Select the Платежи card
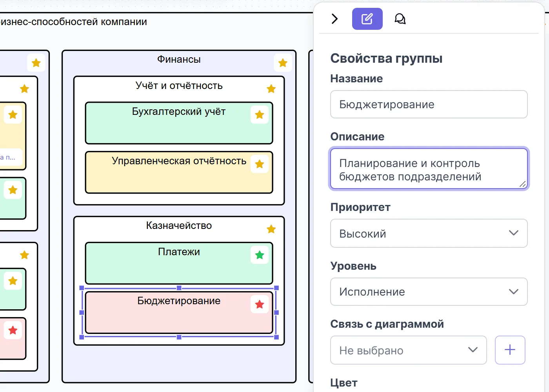This screenshot has width=549, height=392. click(179, 263)
